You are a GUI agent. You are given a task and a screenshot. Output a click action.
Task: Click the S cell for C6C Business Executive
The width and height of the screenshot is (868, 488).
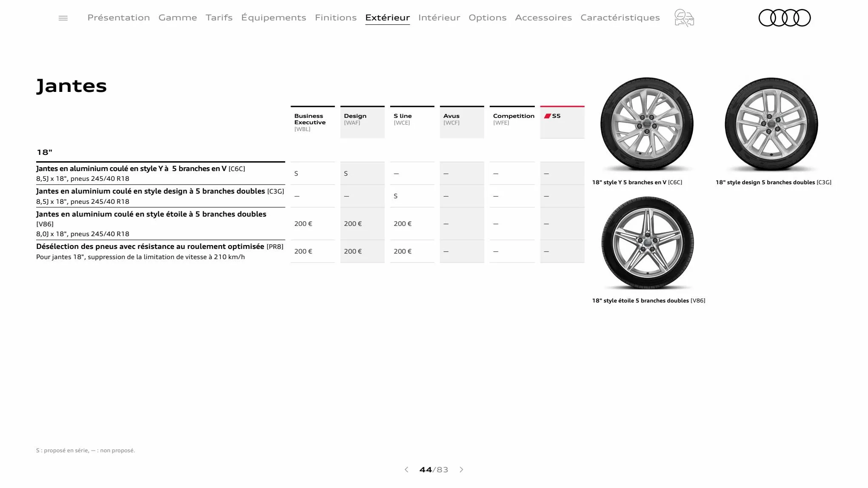click(x=313, y=174)
